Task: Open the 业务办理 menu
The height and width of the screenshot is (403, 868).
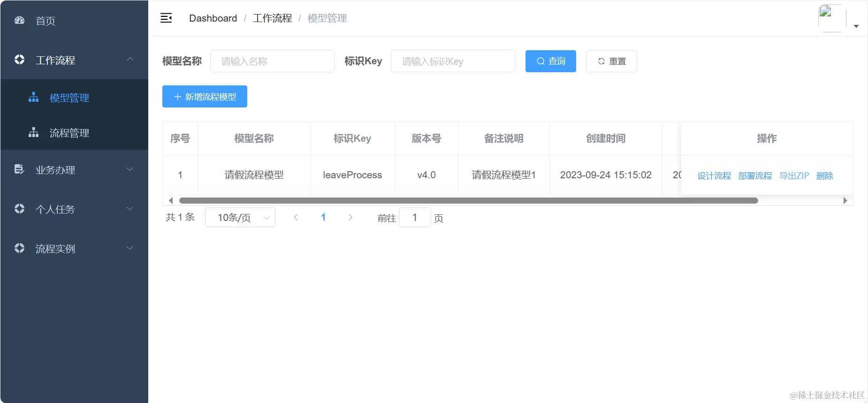Action: [74, 169]
